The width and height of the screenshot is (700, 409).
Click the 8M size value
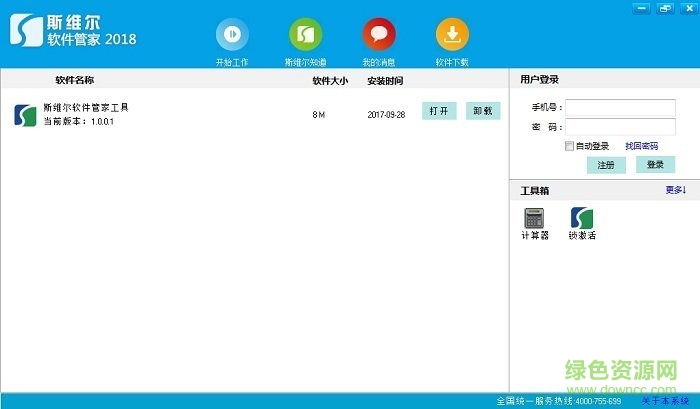click(x=319, y=115)
